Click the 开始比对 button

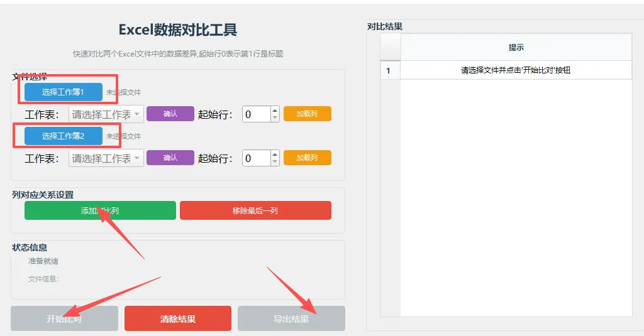pyautogui.click(x=65, y=318)
